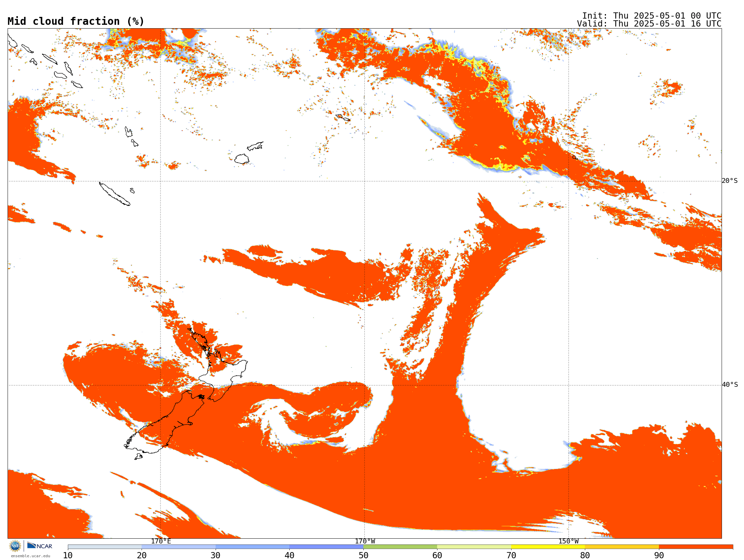Click the 170°W longitude label
Viewport: 744px width, 560px height.
[365, 541]
